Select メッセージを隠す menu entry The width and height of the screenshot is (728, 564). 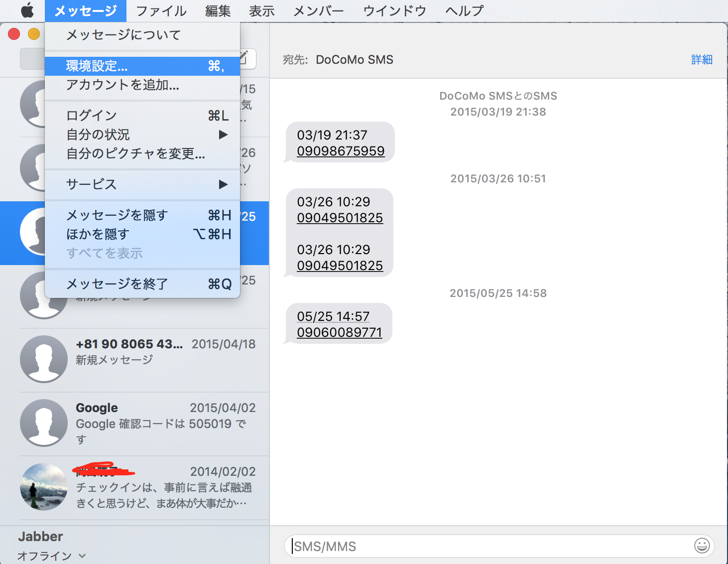(142, 215)
